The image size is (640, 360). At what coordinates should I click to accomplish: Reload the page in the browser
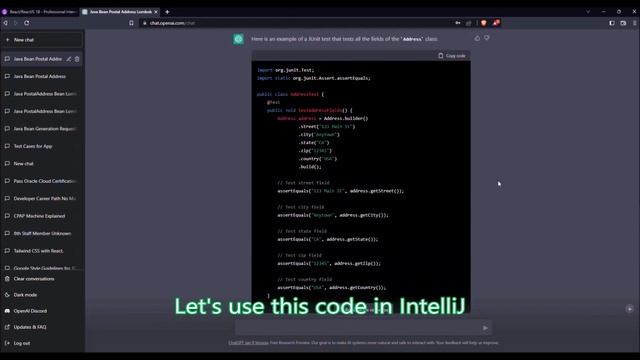tap(27, 23)
